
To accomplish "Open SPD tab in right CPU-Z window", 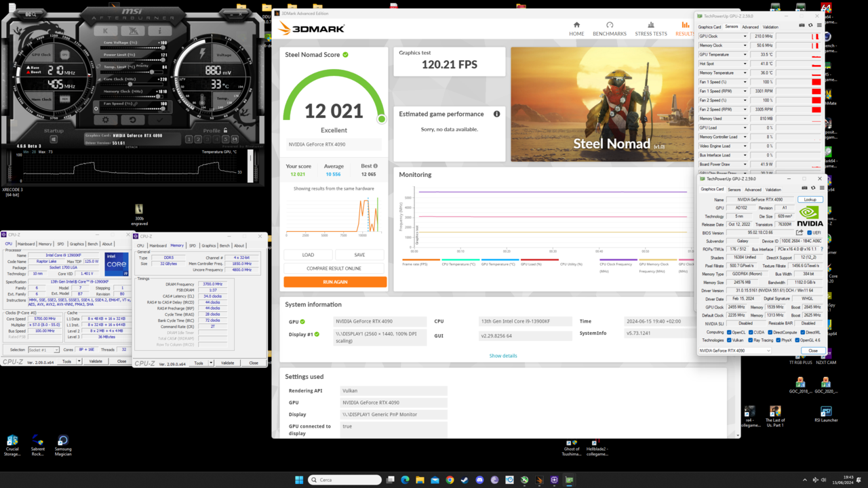I will 193,245.
